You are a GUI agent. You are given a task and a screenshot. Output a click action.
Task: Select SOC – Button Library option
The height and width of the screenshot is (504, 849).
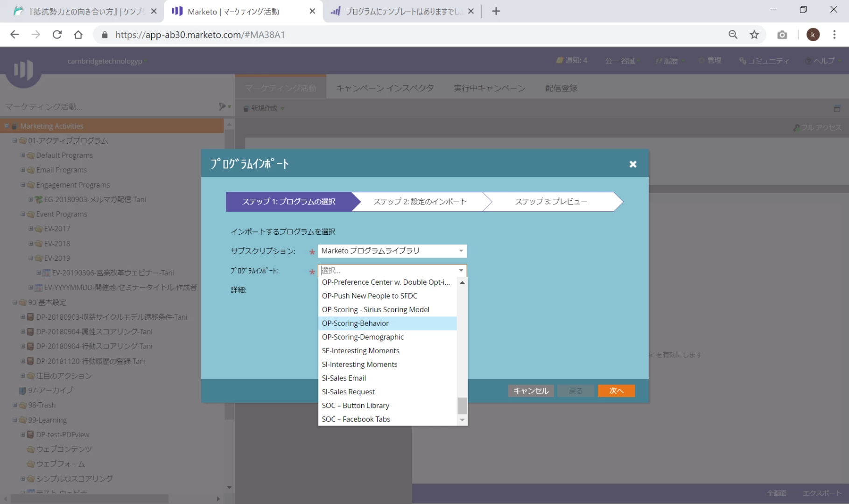[387, 406]
